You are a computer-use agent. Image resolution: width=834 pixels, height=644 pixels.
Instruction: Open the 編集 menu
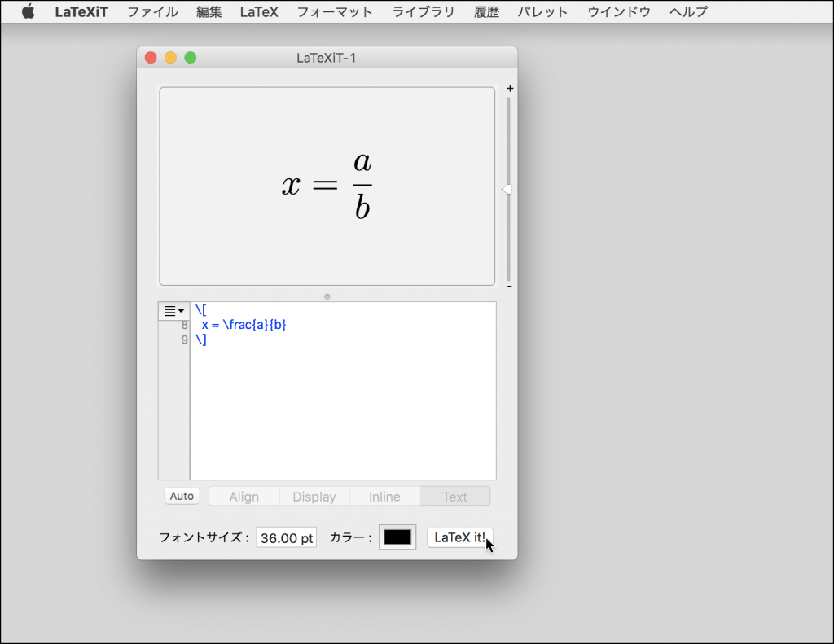pyautogui.click(x=208, y=11)
